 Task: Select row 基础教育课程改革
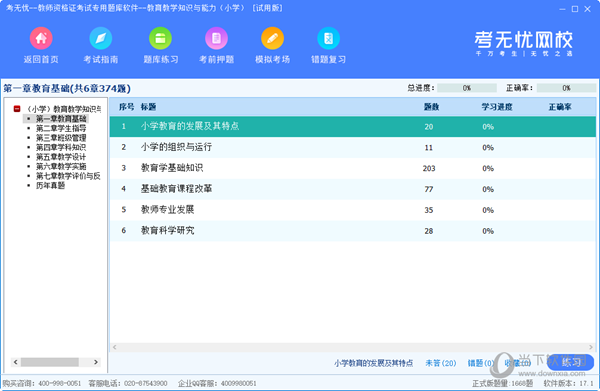(x=352, y=189)
